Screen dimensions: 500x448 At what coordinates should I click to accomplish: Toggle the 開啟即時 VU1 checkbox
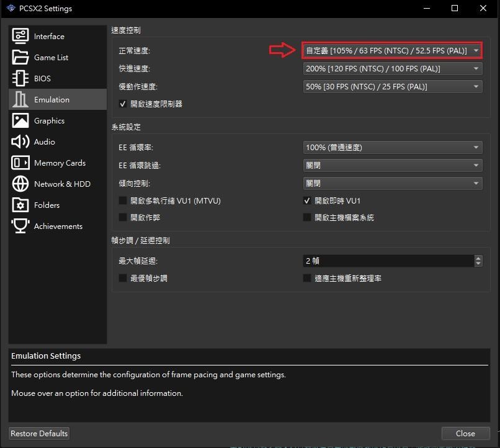[307, 201]
